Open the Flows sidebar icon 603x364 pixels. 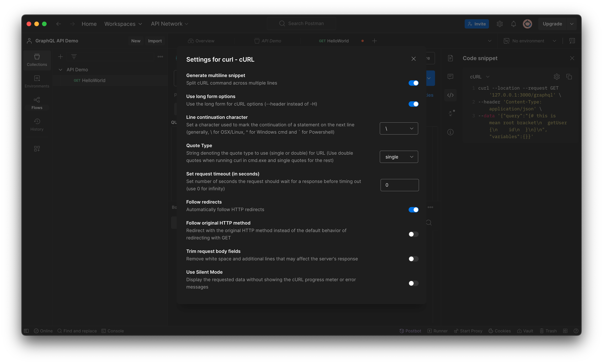[37, 103]
